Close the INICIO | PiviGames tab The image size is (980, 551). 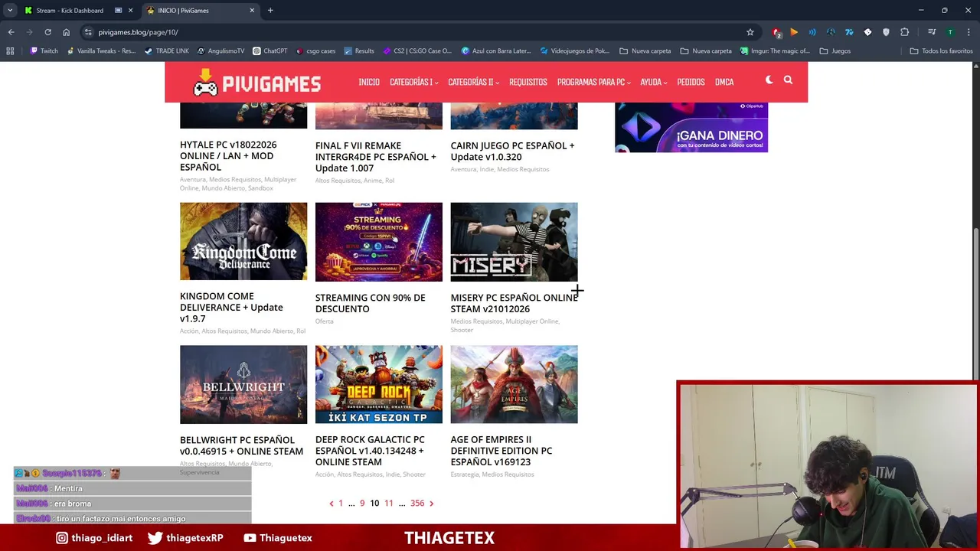[252, 10]
